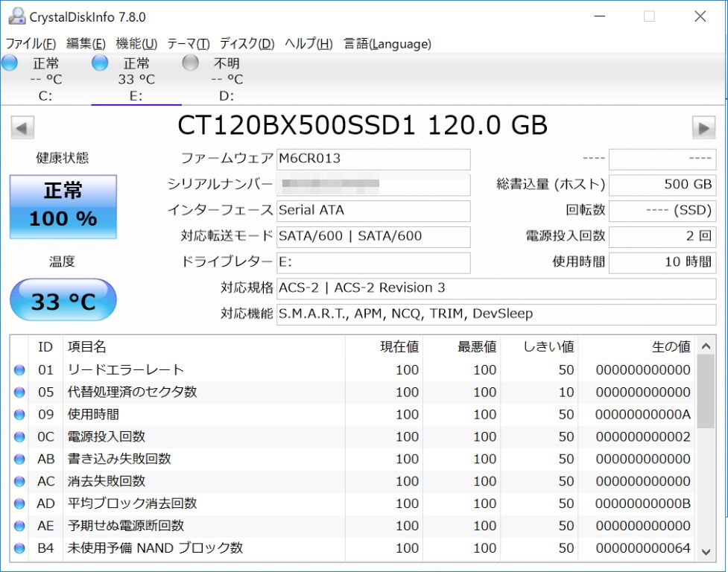The image size is (728, 572).
Task: Click the CrystalDiskInfo app icon in title bar
Action: (x=17, y=16)
